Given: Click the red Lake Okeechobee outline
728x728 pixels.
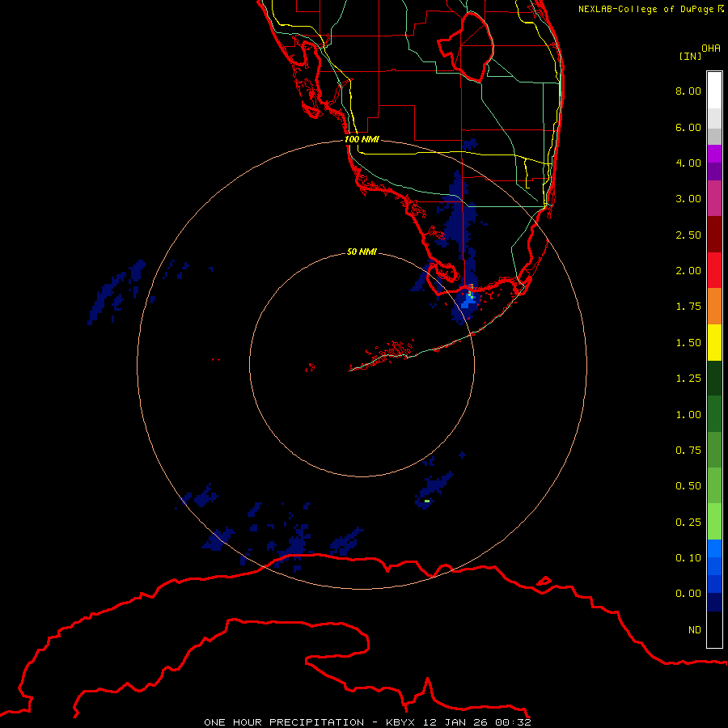Looking at the screenshot, I should [x=466, y=48].
